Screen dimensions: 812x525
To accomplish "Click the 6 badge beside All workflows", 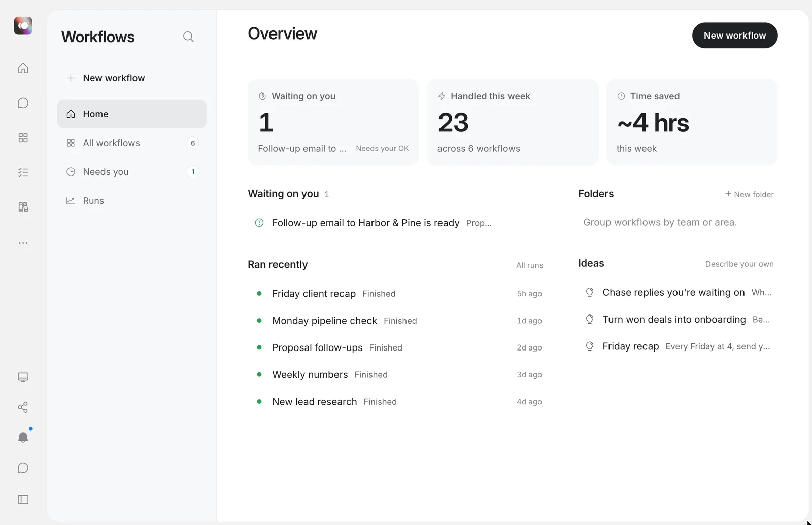I will click(x=193, y=143).
